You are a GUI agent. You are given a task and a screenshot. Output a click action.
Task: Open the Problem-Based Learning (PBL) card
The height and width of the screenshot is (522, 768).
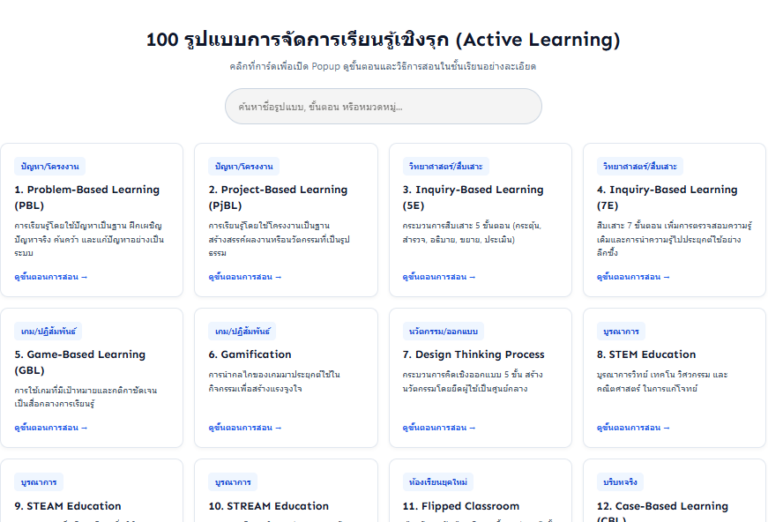[92, 220]
